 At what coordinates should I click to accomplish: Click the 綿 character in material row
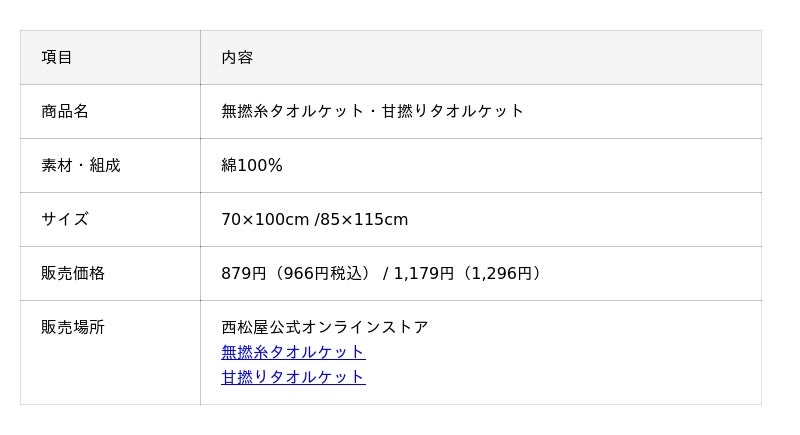coord(229,165)
